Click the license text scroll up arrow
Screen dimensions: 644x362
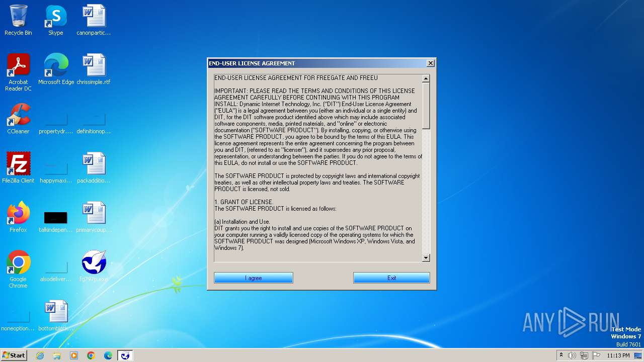pyautogui.click(x=426, y=78)
